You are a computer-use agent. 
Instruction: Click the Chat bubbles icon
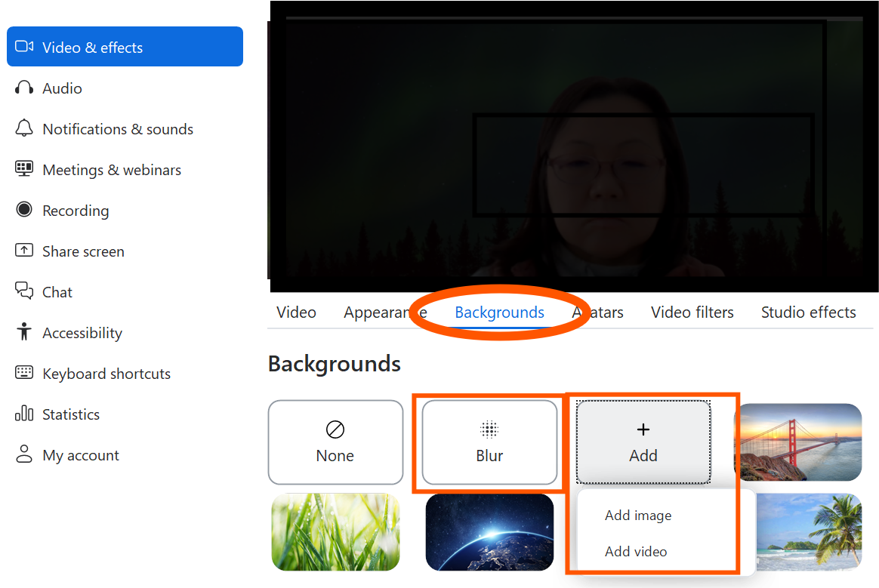(24, 291)
